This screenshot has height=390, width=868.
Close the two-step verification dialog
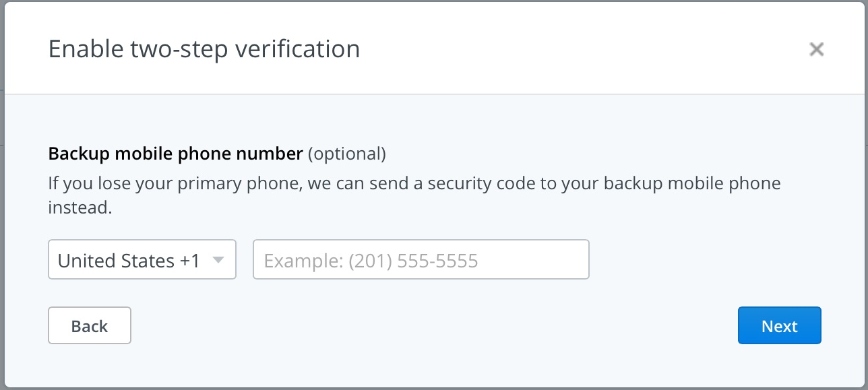click(816, 49)
